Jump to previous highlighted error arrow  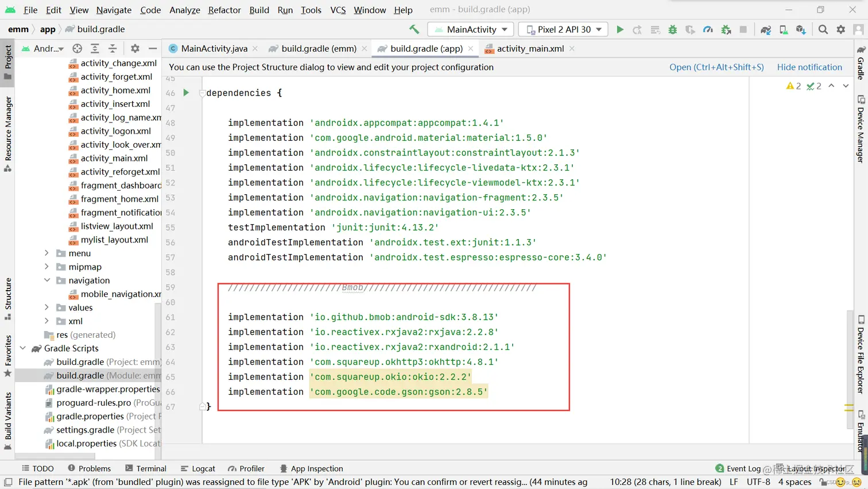831,86
